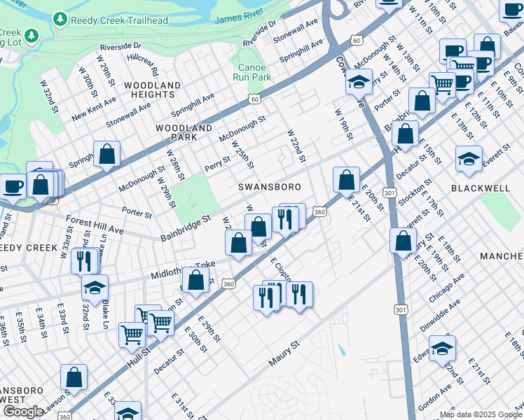Viewport: 524px width, 420px height.
Task: Click the coffee cup marker at the far left edge
Action: pyautogui.click(x=13, y=188)
